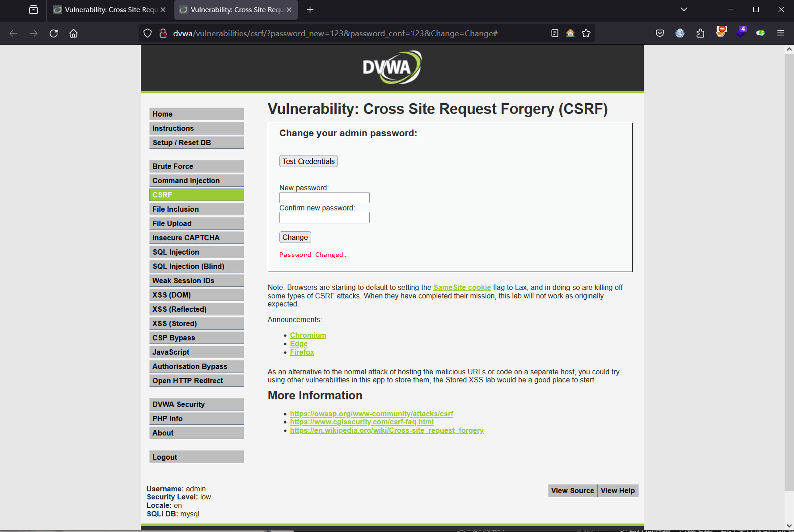
Task: Open the SQL Injection page
Action: pos(197,252)
